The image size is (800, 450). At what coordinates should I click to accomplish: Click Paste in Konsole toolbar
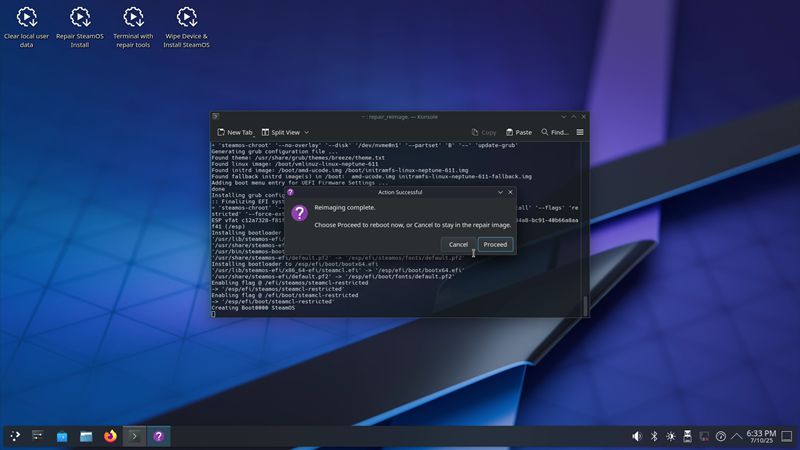coord(518,132)
